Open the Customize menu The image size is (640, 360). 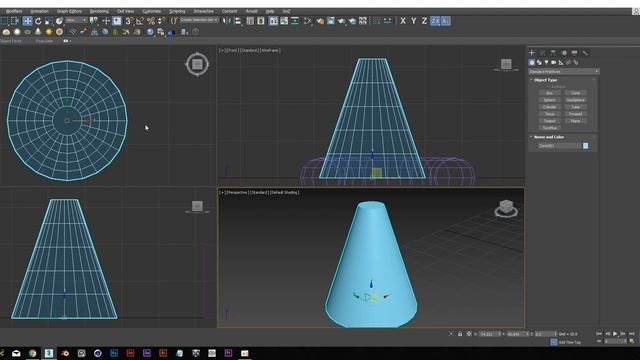click(151, 11)
